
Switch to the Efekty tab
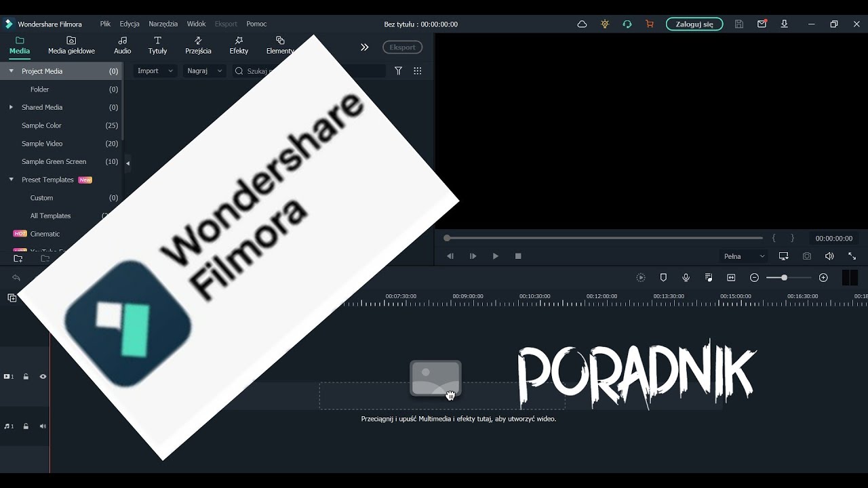point(239,45)
